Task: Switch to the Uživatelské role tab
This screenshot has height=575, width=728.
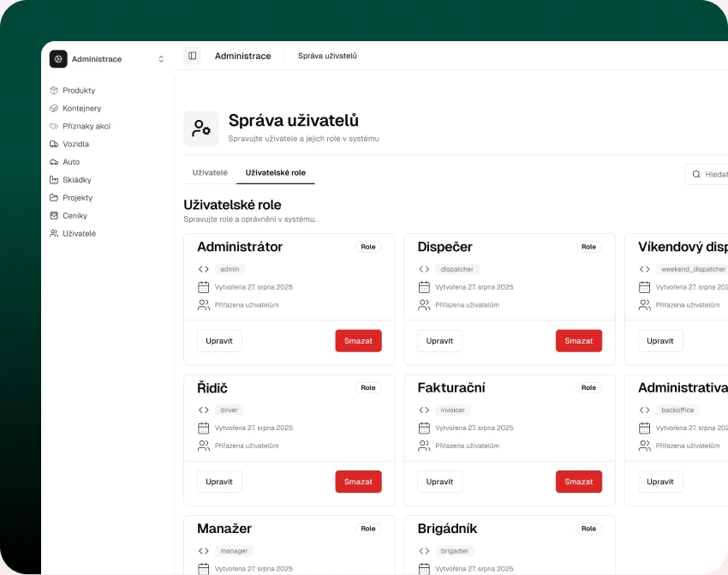Action: coord(275,172)
